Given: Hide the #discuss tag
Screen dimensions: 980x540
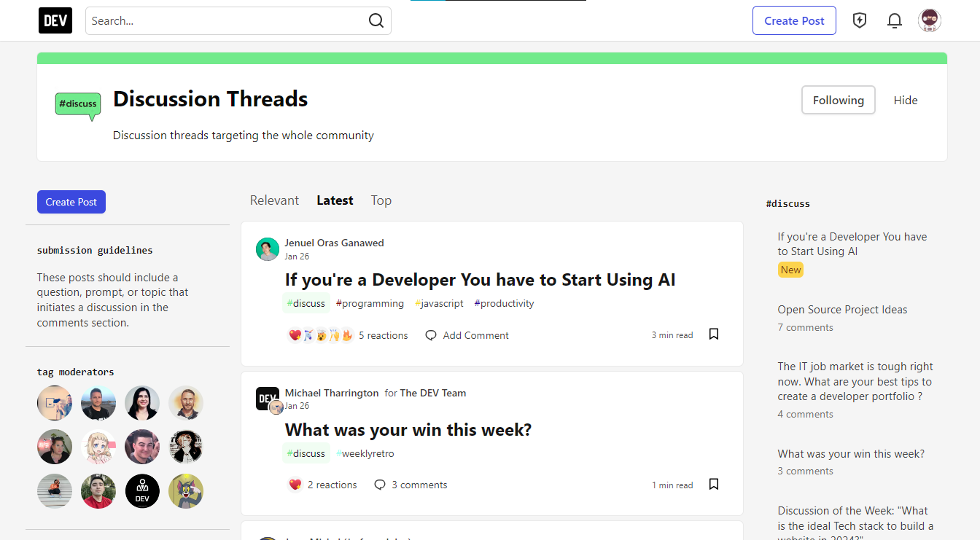Looking at the screenshot, I should [906, 100].
